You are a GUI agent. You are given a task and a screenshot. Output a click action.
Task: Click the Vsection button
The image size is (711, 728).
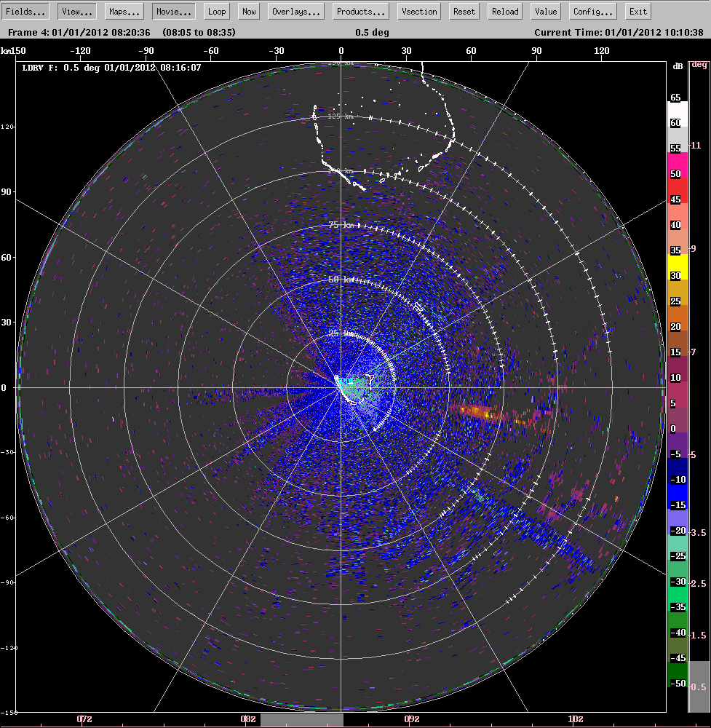pos(419,12)
